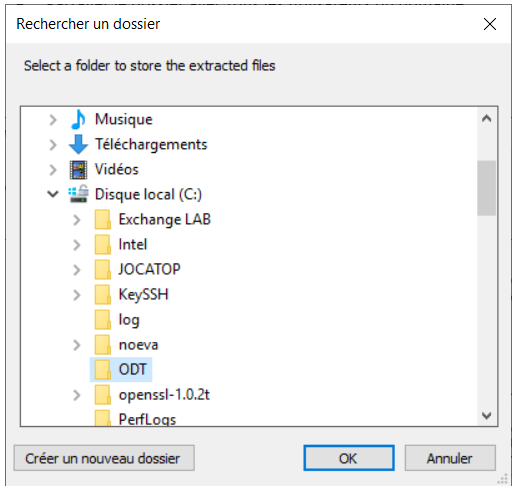Image resolution: width=516 pixels, height=493 pixels.
Task: Select the noeva folder label
Action: click(138, 345)
